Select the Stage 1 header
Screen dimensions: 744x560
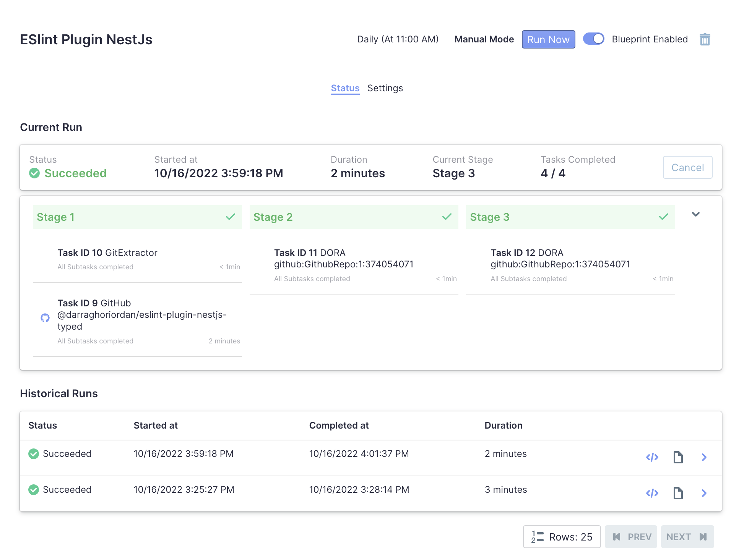click(137, 217)
